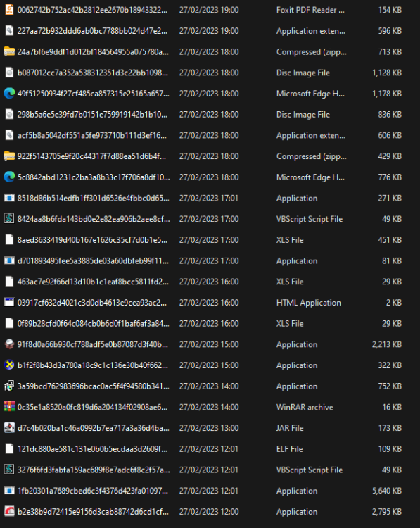Click the zipped folder icon of 24a7bf6e9ddf1d
420x528 pixels.
[x=9, y=51]
